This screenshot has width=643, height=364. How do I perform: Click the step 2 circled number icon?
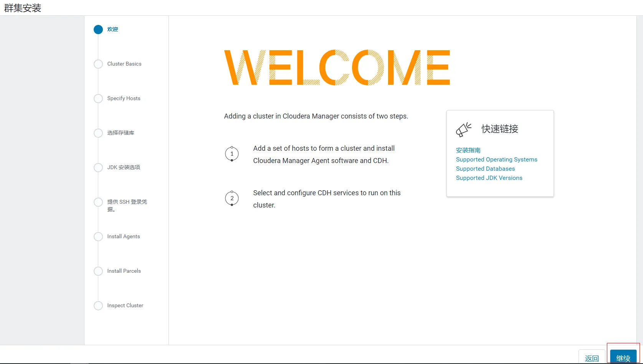pyautogui.click(x=232, y=198)
